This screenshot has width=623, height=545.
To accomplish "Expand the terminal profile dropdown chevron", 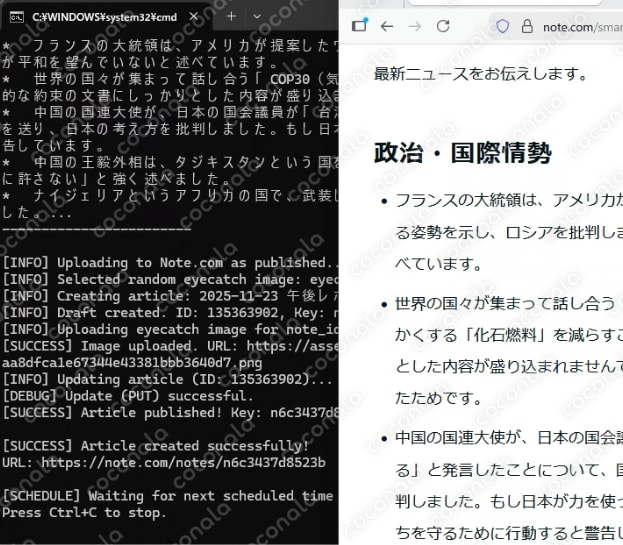I will pyautogui.click(x=257, y=17).
